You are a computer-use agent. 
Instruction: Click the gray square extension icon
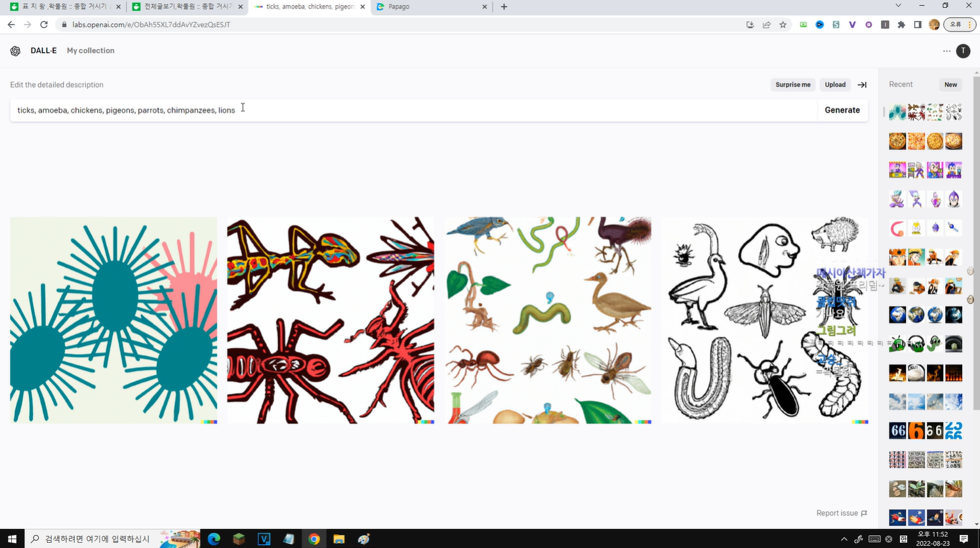[x=885, y=25]
